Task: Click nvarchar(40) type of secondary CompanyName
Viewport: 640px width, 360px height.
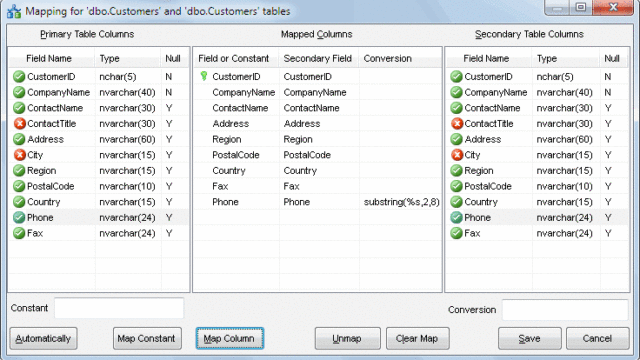Action: [x=564, y=92]
